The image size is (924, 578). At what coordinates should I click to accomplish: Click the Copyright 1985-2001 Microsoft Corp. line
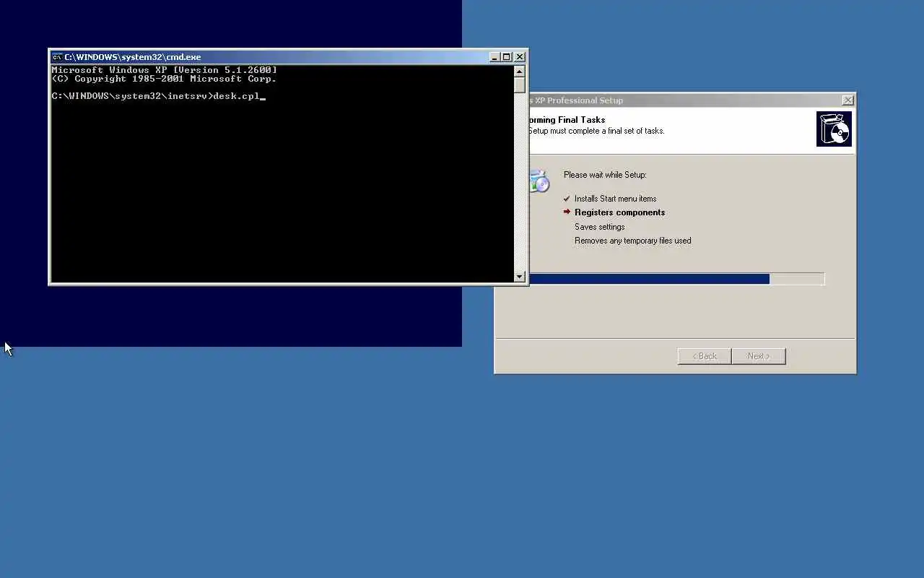164,79
